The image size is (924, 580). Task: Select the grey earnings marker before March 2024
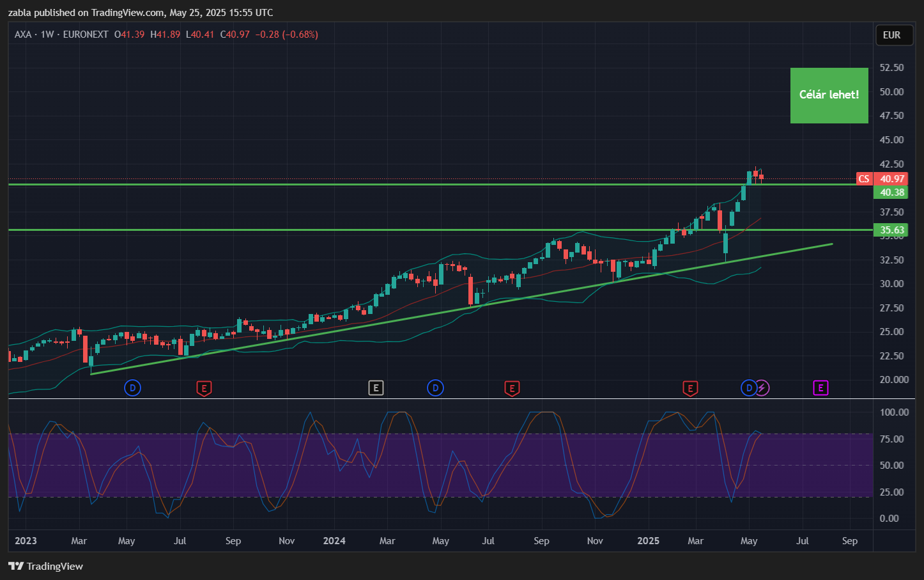(x=376, y=388)
